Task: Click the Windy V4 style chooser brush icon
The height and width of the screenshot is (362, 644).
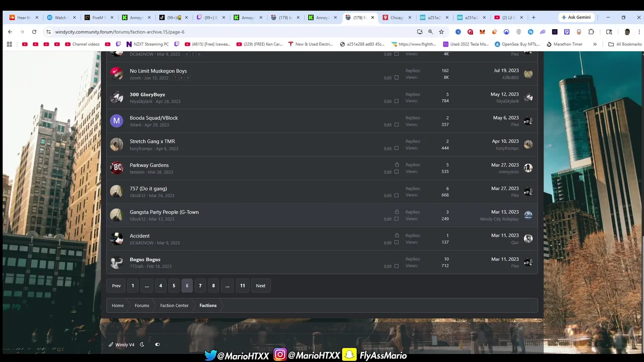Action: 111,345
